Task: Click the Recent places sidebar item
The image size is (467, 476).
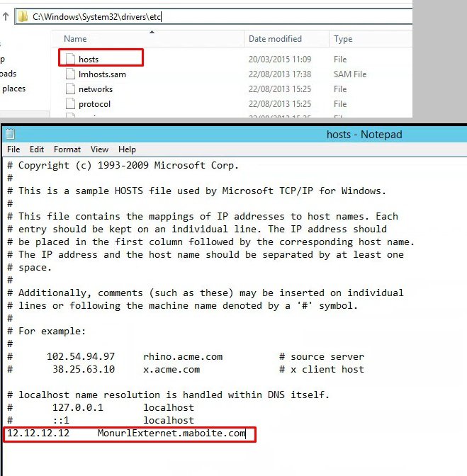Action: 13,89
